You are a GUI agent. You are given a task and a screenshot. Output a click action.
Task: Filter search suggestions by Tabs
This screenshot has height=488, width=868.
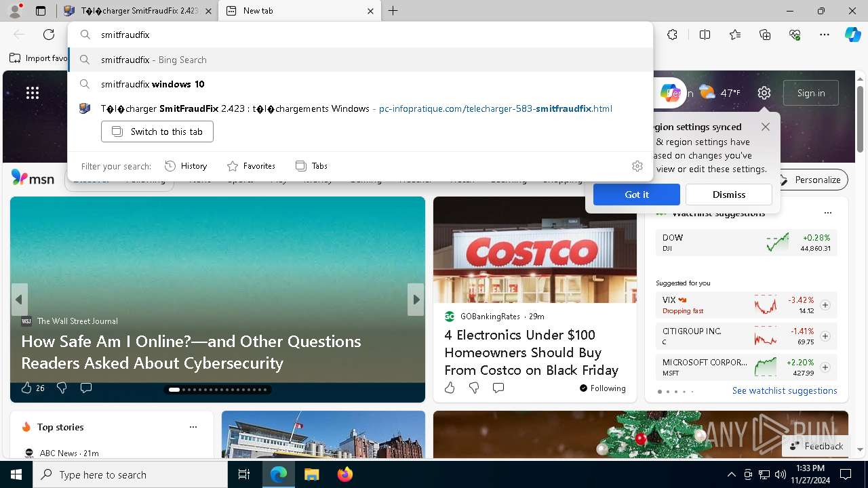click(x=312, y=166)
